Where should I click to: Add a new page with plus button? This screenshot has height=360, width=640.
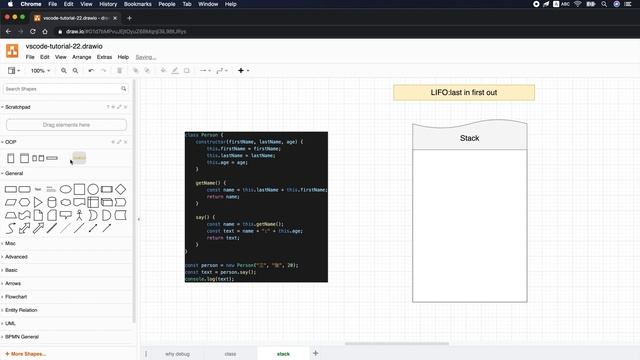[316, 353]
